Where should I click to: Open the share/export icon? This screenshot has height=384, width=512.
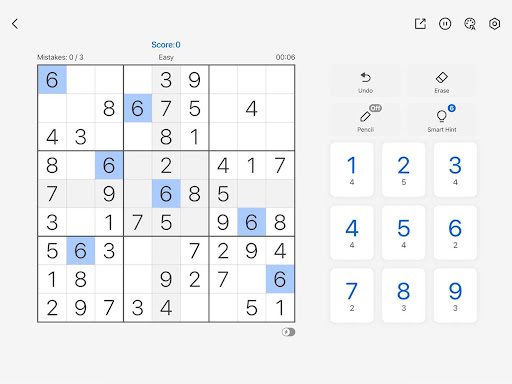coord(420,24)
